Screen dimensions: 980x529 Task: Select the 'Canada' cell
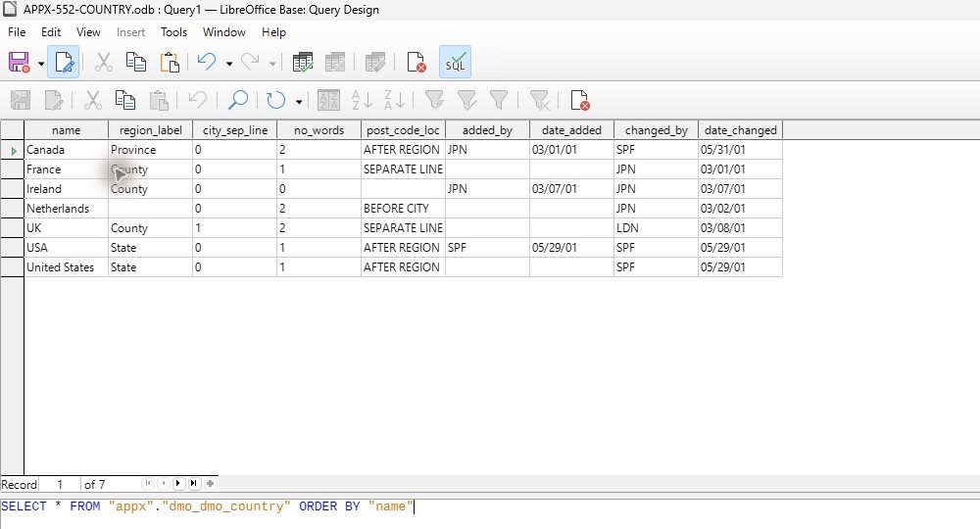pyautogui.click(x=67, y=150)
